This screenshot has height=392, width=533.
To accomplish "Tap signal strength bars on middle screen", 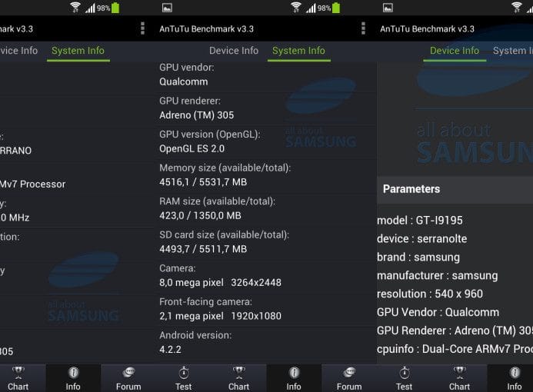I will [311, 8].
